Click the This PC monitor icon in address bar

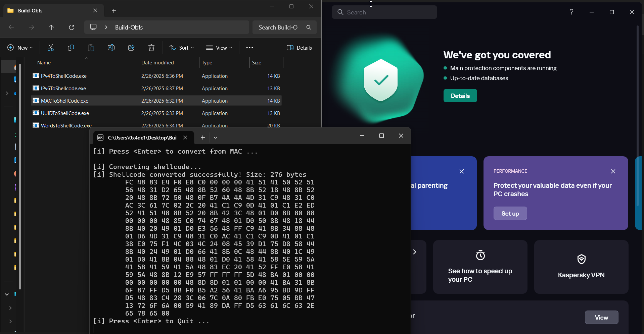(x=93, y=27)
